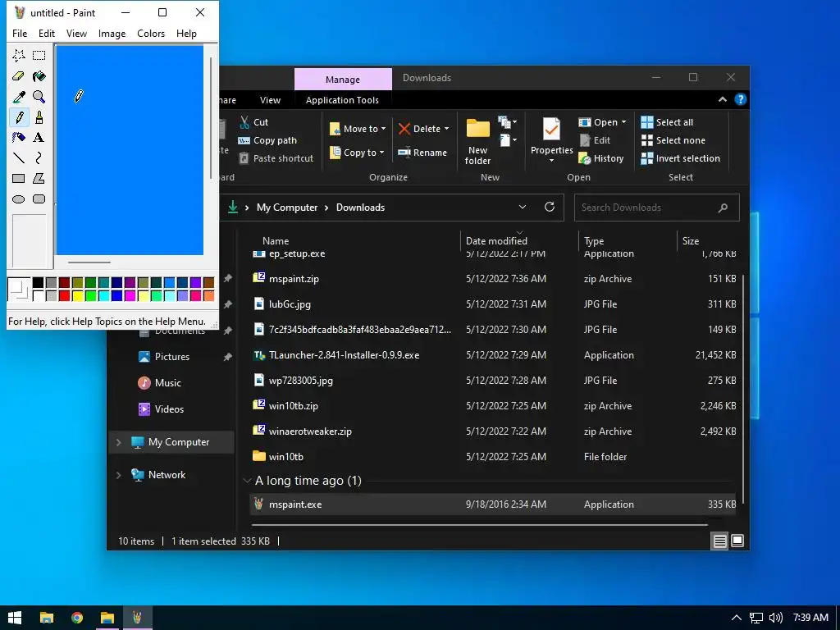The width and height of the screenshot is (840, 630).
Task: Activate the Pick Color eyedropper tool
Action: pyautogui.click(x=19, y=97)
